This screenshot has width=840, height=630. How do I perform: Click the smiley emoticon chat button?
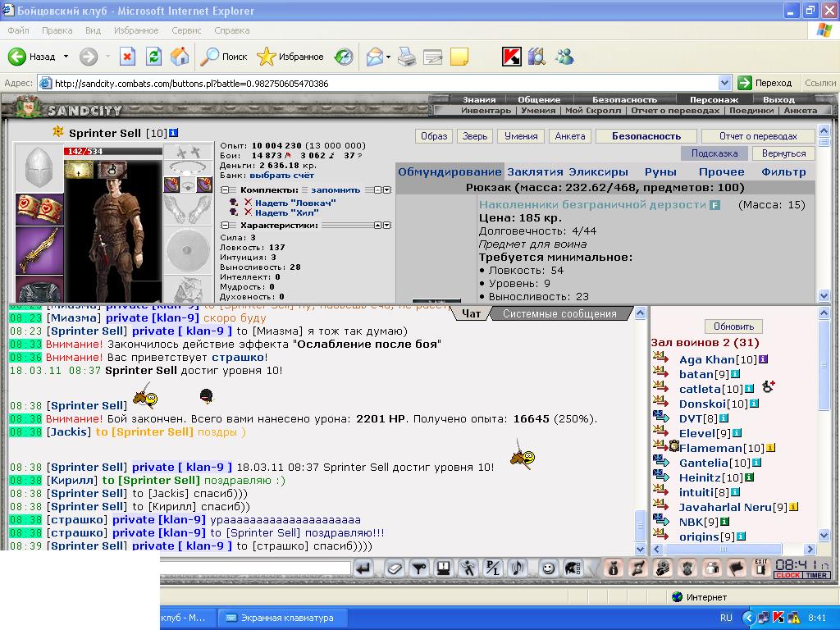(x=547, y=568)
